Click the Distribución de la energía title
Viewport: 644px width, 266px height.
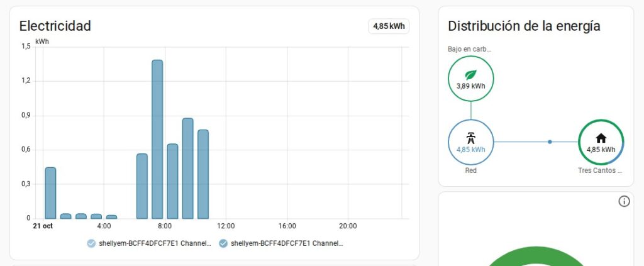click(x=524, y=26)
